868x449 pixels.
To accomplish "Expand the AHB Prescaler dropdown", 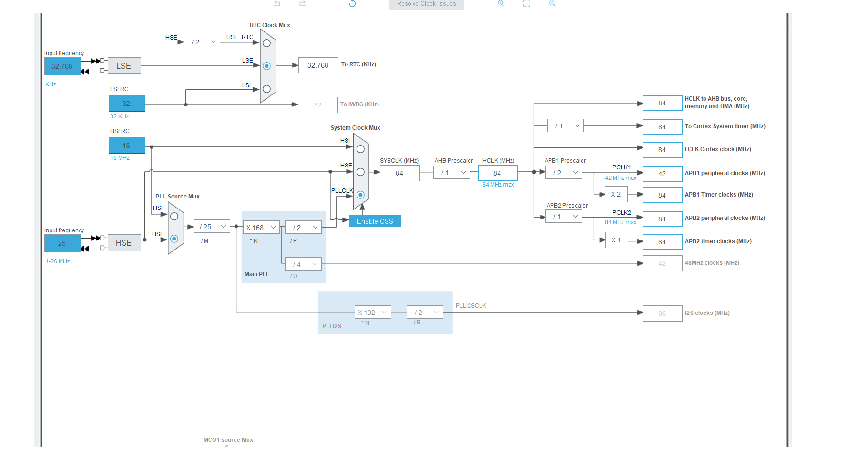I will [452, 173].
